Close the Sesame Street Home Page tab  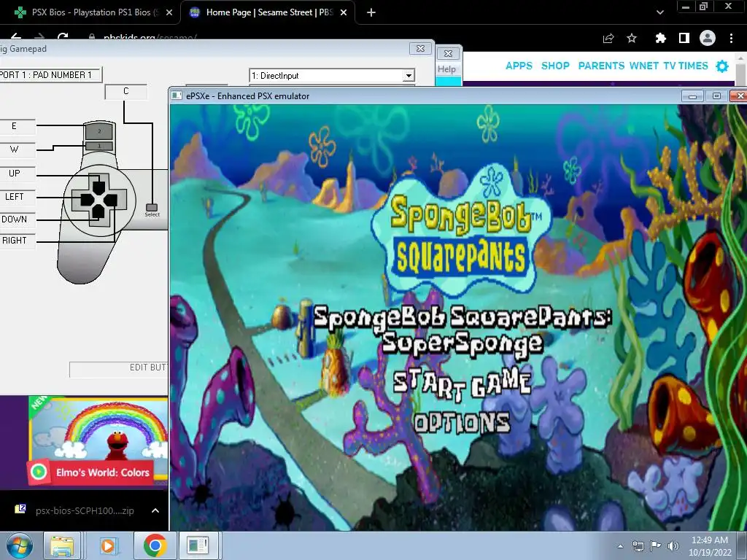point(344,12)
